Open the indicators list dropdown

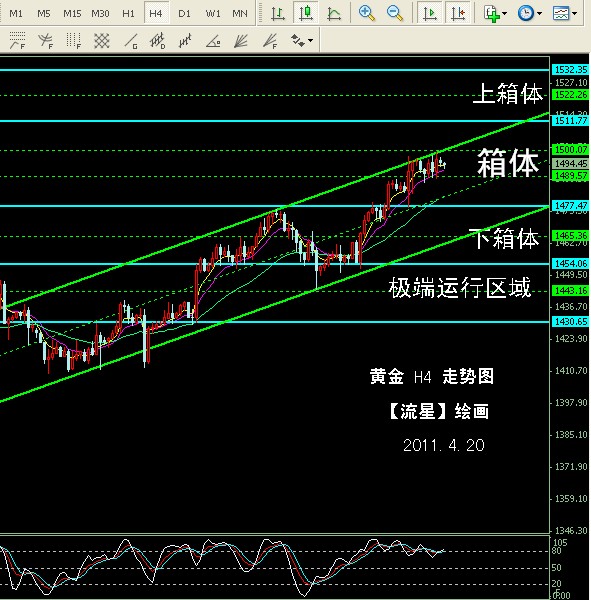pyautogui.click(x=495, y=13)
